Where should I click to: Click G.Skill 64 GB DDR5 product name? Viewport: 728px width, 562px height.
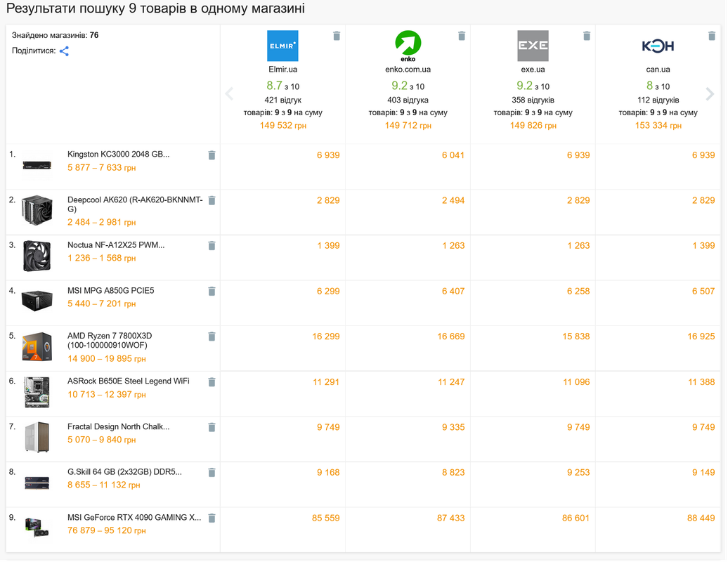pyautogui.click(x=124, y=472)
